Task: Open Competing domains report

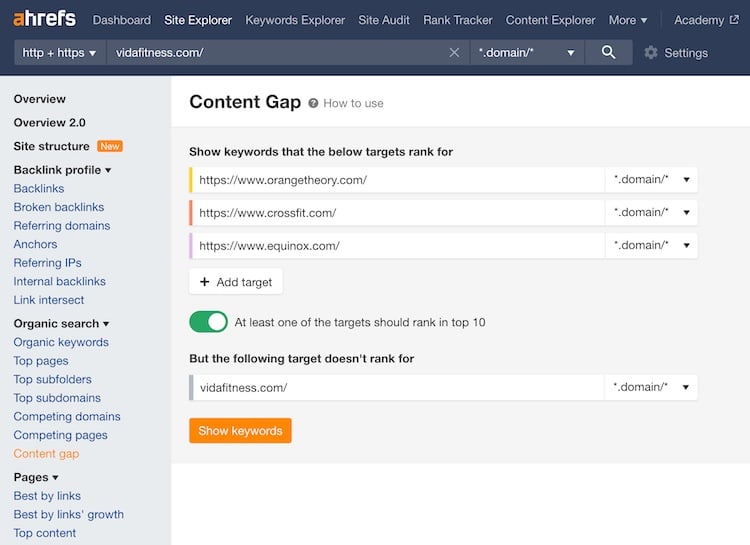Action: pos(67,416)
